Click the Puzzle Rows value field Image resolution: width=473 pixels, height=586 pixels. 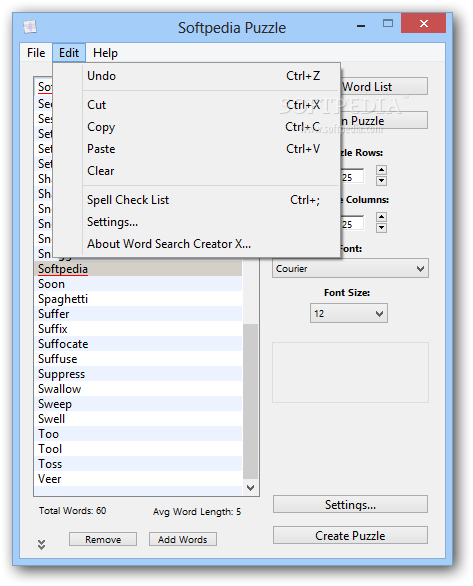tap(352, 176)
